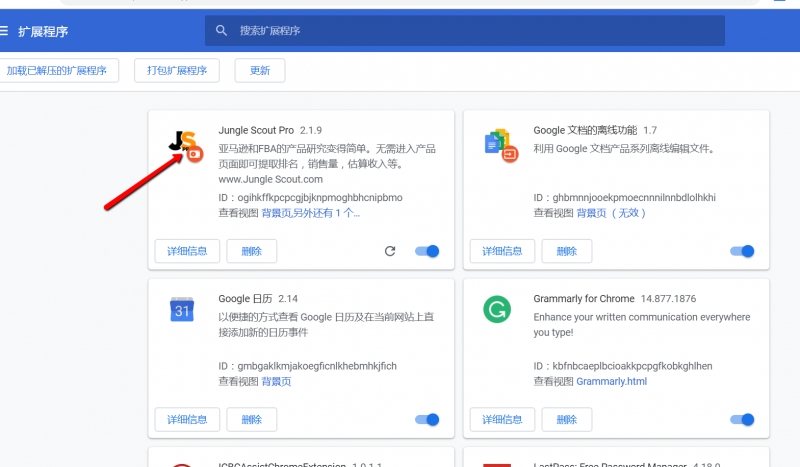Image resolution: width=800 pixels, height=467 pixels.
Task: Disable the Google 文档的离线功能 toggle
Action: pos(742,251)
